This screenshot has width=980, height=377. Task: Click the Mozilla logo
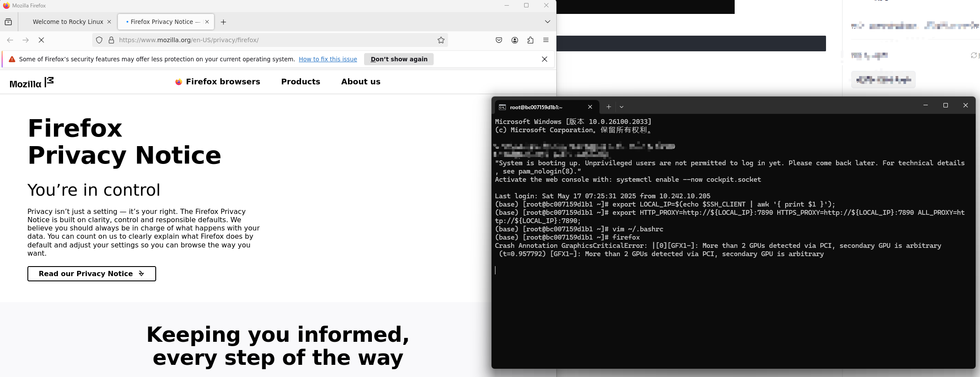(x=32, y=82)
